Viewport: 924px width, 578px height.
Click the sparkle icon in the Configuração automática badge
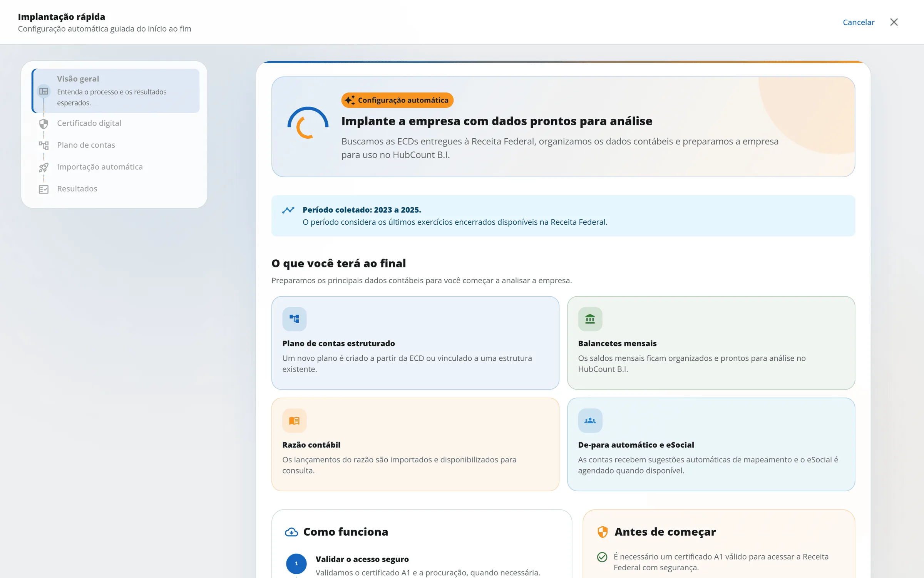(x=350, y=100)
